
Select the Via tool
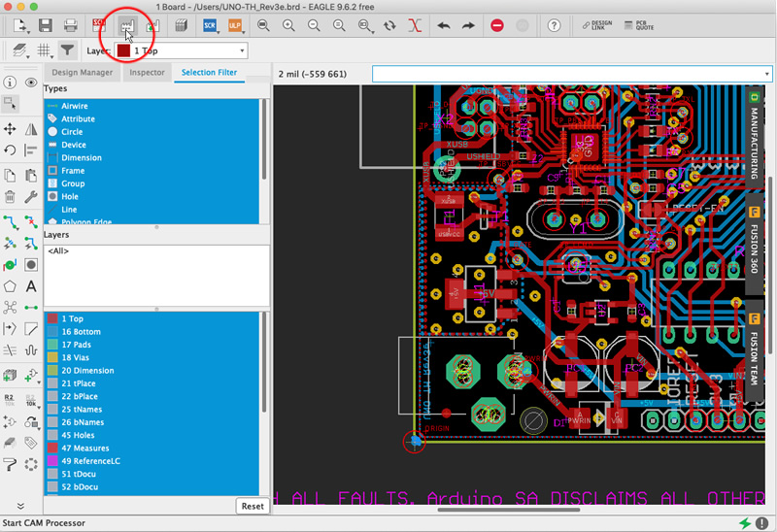pos(10,265)
